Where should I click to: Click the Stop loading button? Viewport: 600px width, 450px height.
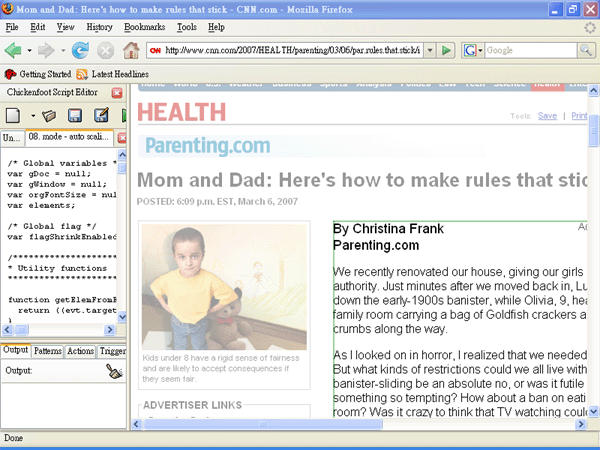pos(105,51)
